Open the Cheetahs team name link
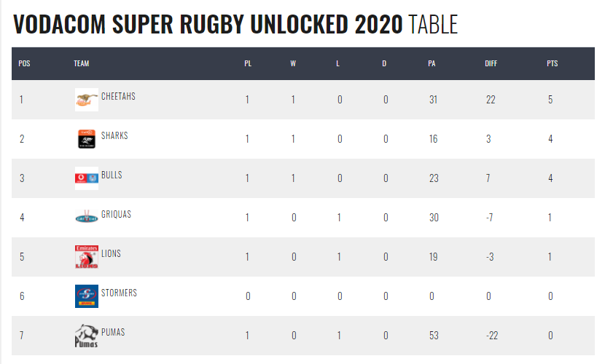Screen dimensions: 605x364 click(118, 96)
